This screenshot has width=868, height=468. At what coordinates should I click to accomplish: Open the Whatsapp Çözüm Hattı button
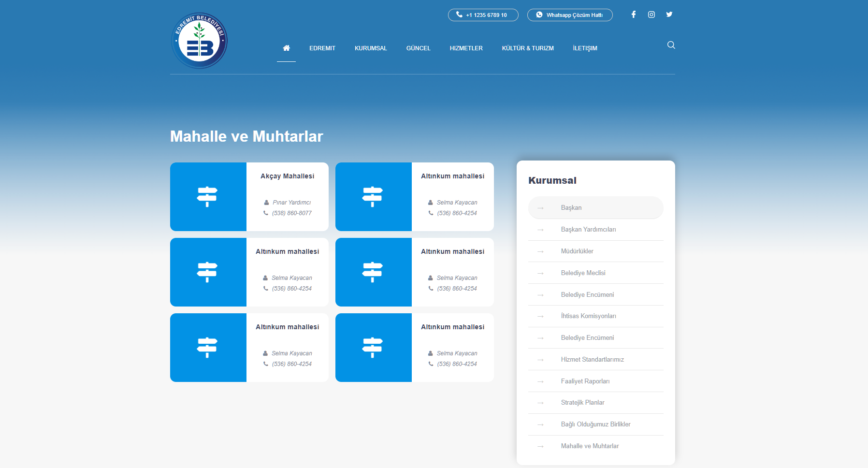click(x=569, y=15)
